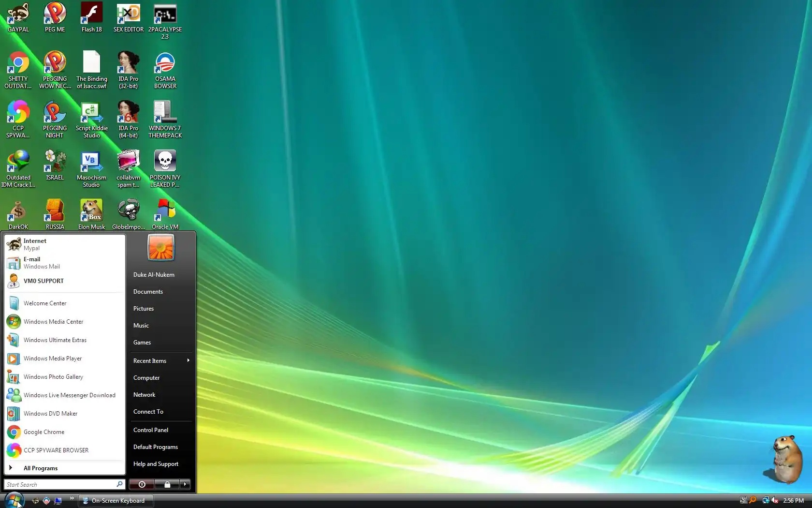Open the Pictures folder link

(x=161, y=309)
